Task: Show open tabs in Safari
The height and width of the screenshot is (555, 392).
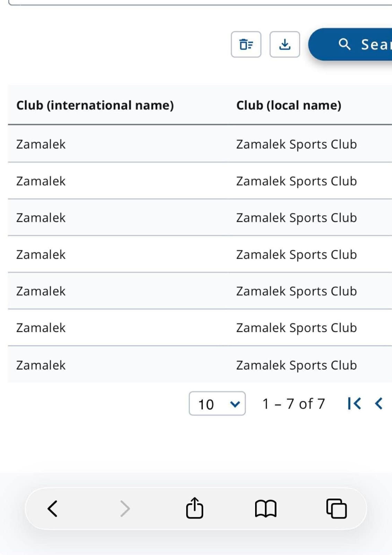Action: (x=336, y=509)
